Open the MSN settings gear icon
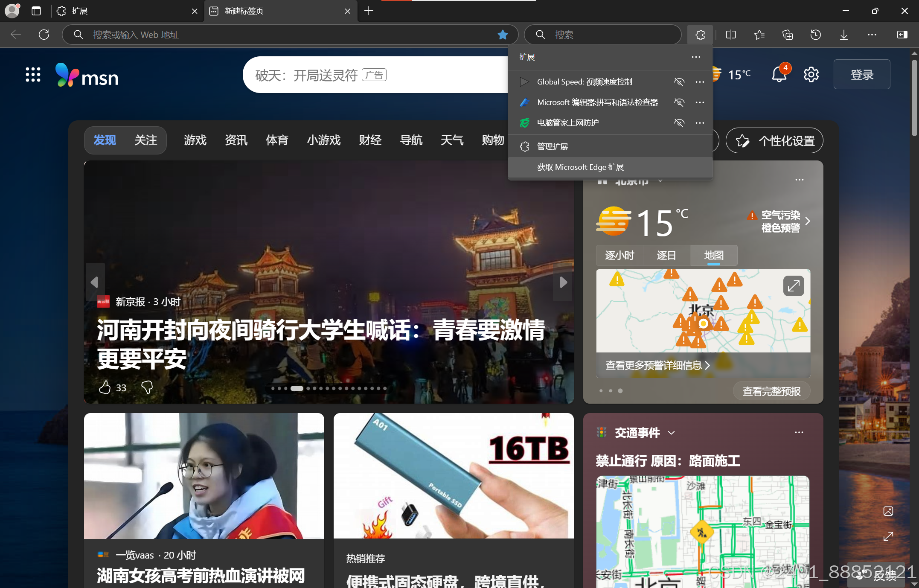Image resolution: width=919 pixels, height=588 pixels. (811, 74)
